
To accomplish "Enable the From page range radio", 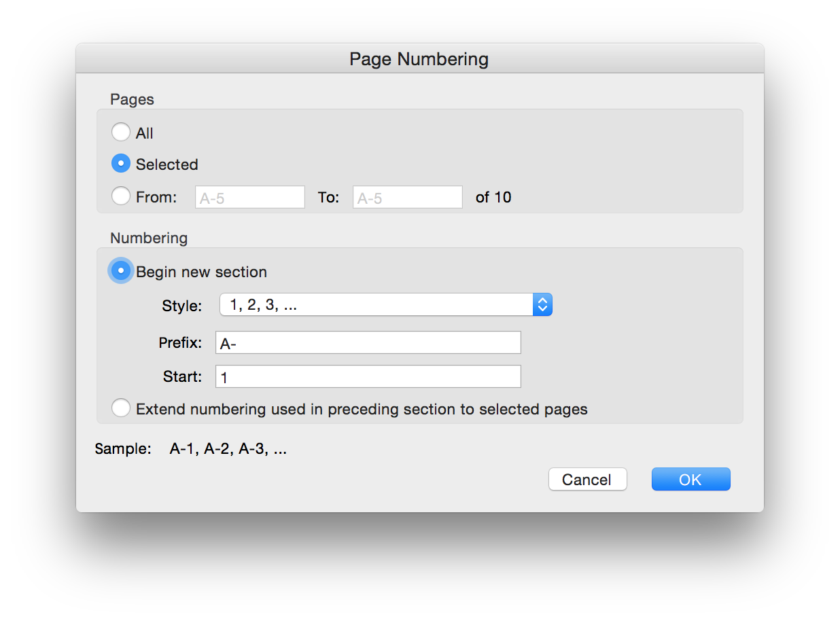I will point(121,196).
